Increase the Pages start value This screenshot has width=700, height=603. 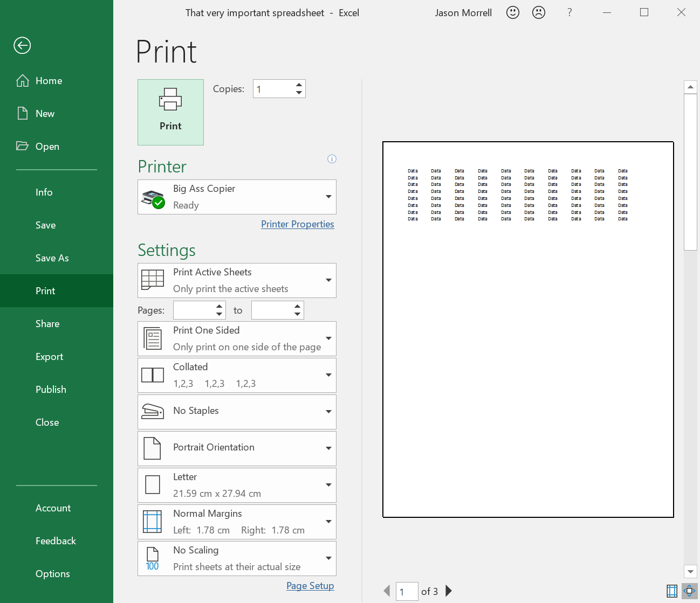click(x=219, y=307)
